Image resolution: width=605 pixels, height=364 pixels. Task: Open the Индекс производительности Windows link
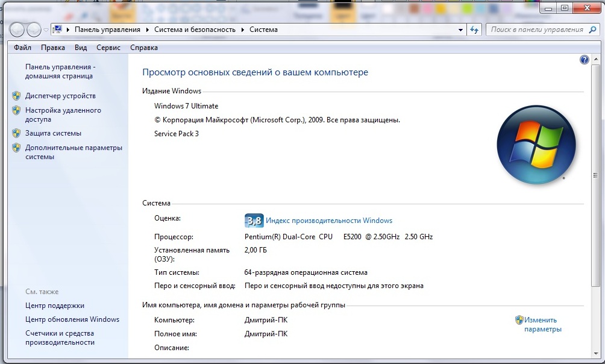(x=329, y=221)
